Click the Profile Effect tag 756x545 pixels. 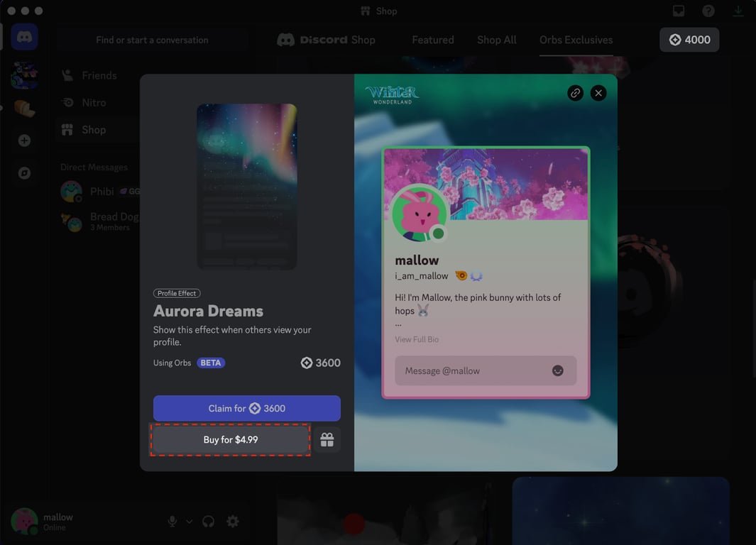click(177, 293)
